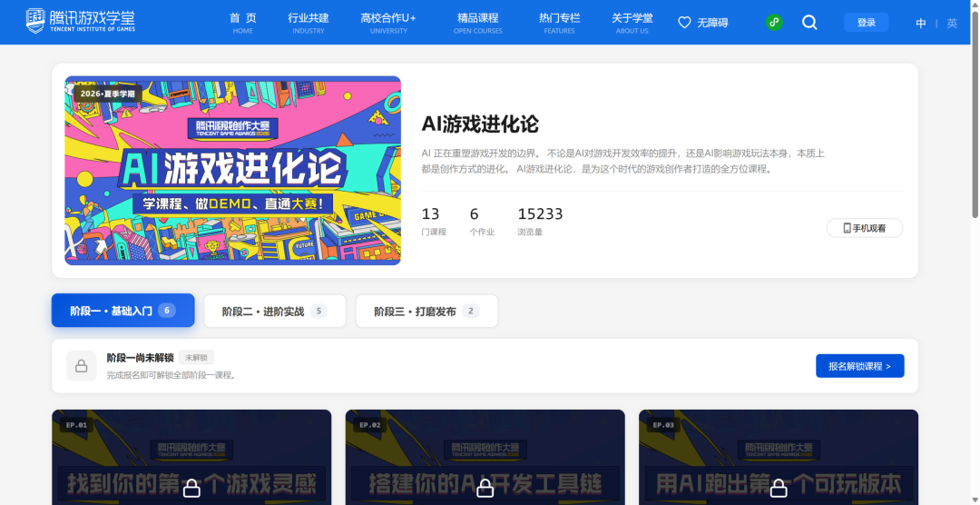
Task: Click the lock icon beside 阶段一尚未解锁
Action: [x=82, y=366]
